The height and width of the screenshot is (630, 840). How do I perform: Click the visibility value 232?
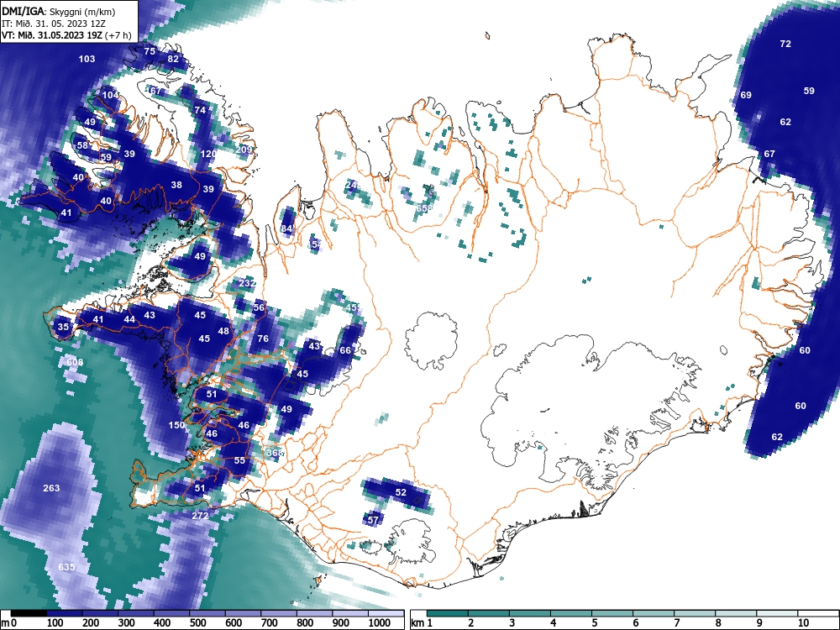pyautogui.click(x=247, y=283)
